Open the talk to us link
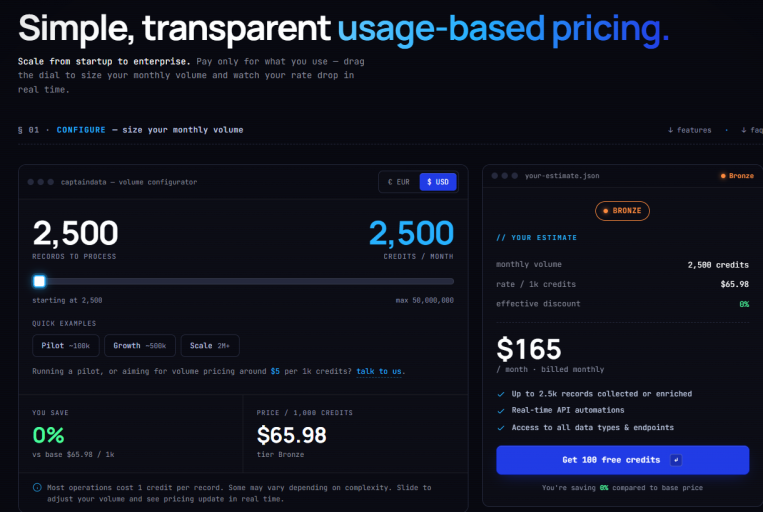The height and width of the screenshot is (512, 763). click(x=379, y=371)
